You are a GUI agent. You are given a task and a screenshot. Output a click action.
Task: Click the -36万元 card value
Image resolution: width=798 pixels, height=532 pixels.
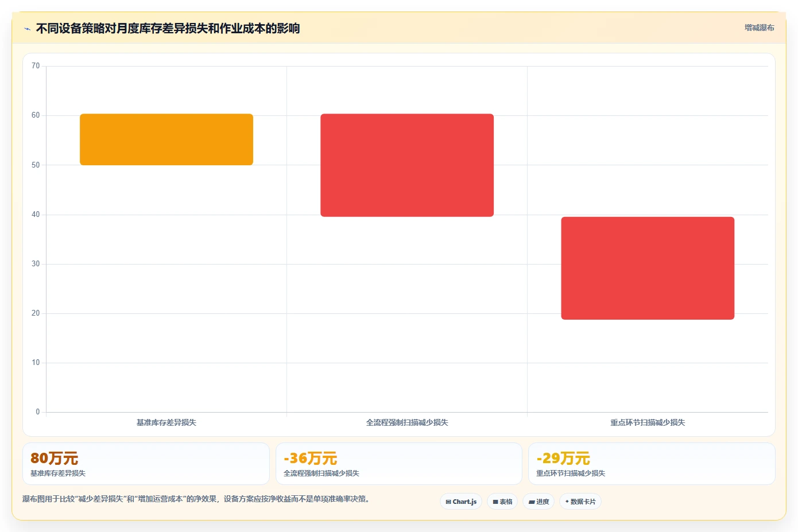tap(310, 458)
